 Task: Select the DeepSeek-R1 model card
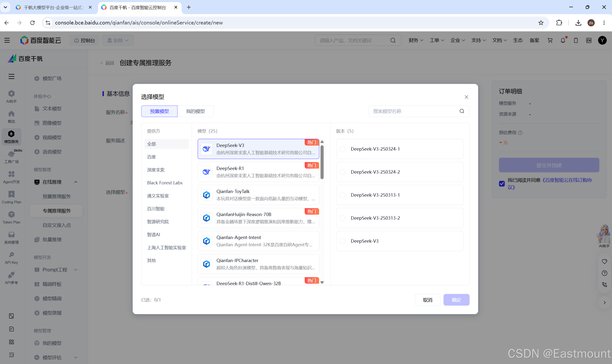click(258, 172)
